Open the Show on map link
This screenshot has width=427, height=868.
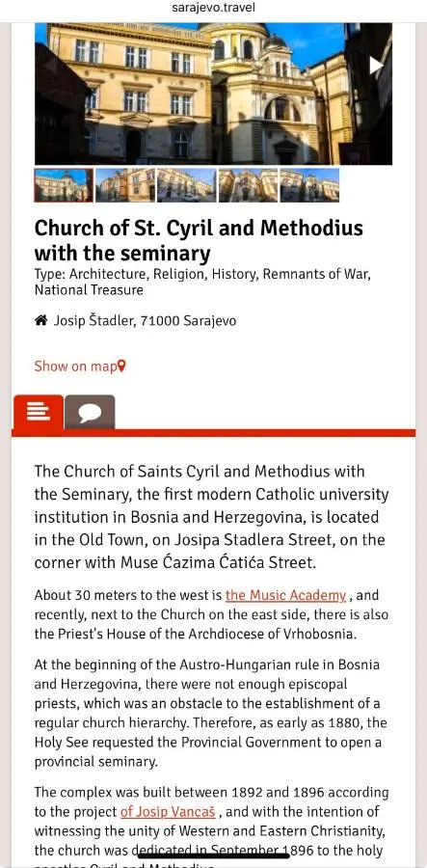pos(80,366)
